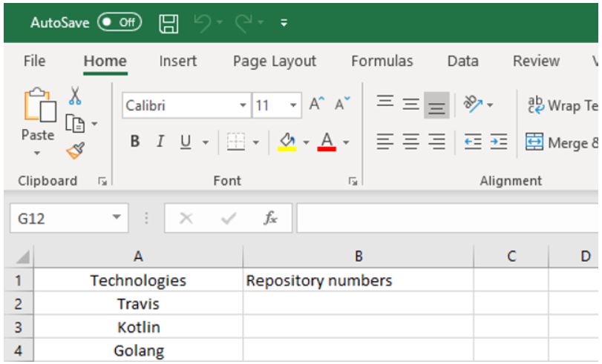Click the Copy icon
This screenshot has width=602, height=364.
pyautogui.click(x=75, y=124)
